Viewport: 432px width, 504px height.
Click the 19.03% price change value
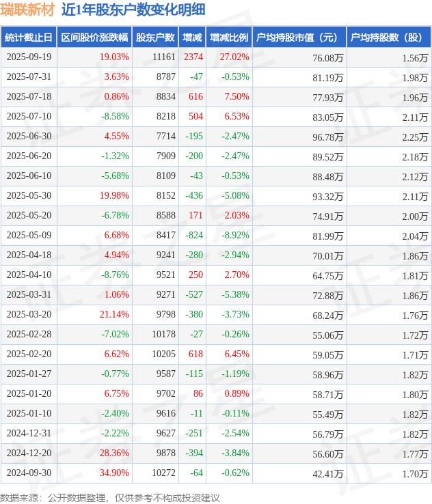click(x=114, y=57)
